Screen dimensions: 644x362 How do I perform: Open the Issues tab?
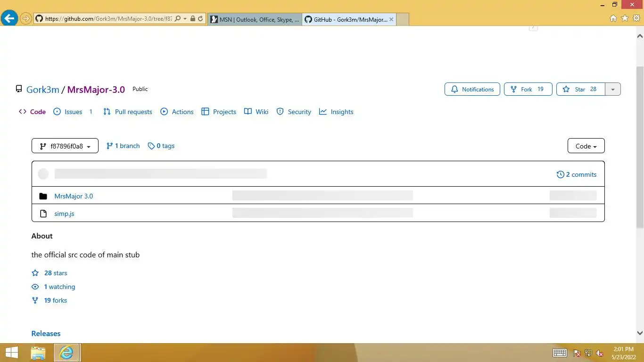(73, 112)
